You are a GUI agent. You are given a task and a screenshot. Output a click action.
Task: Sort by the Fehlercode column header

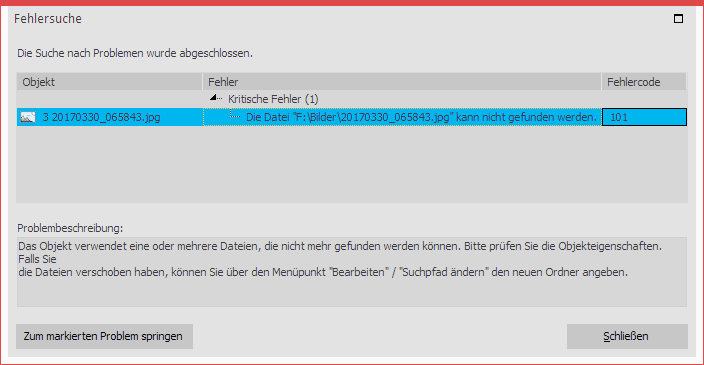644,82
